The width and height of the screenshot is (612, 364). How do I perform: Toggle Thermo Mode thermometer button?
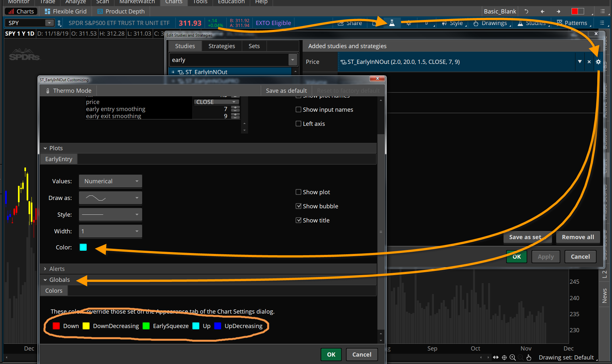(68, 91)
